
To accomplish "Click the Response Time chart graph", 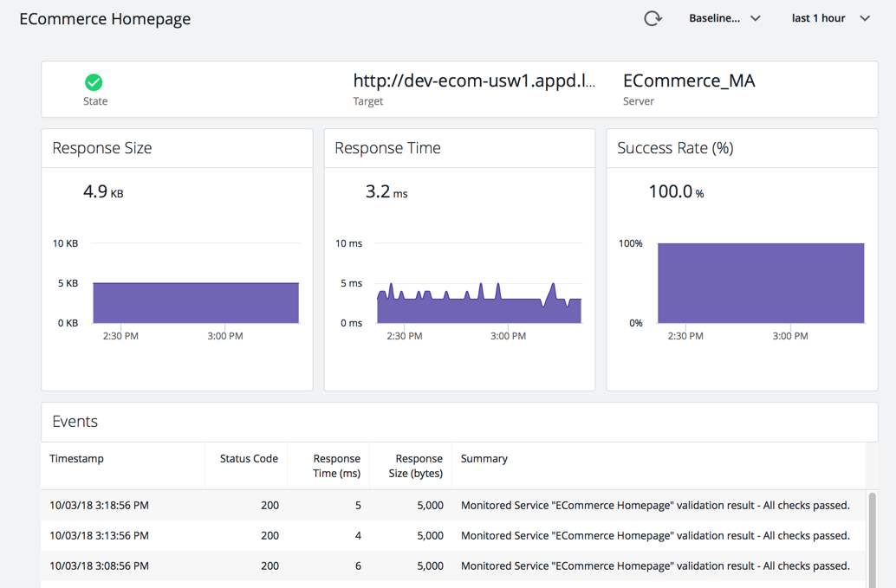I will (479, 303).
